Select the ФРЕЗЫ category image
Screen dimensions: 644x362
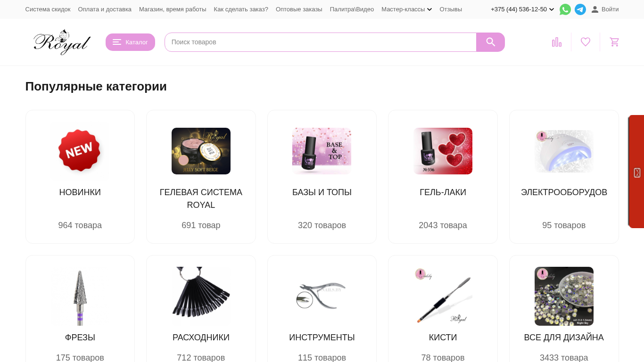click(80, 296)
